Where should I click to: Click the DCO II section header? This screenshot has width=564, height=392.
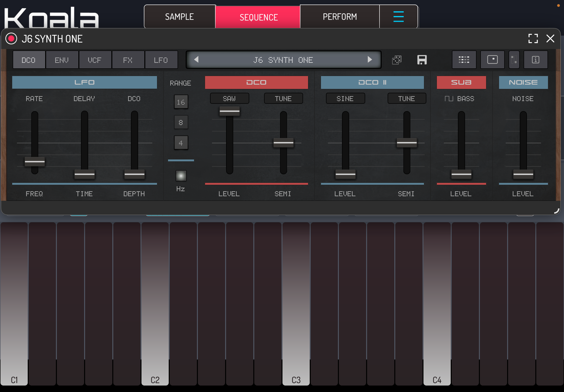[372, 82]
